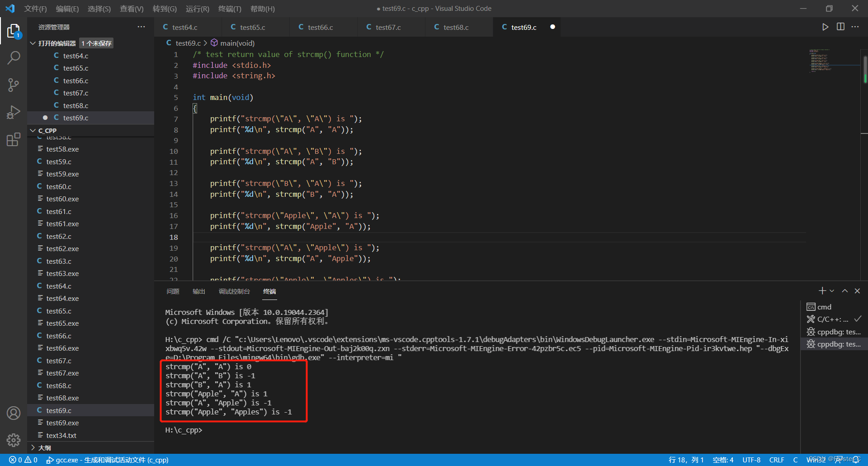Open the Search view in activity bar
Image resolution: width=868 pixels, height=466 pixels.
click(x=14, y=57)
